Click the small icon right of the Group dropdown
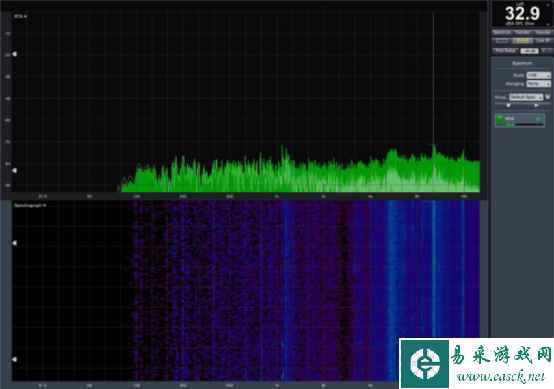This screenshot has height=389, width=554. 548,97
